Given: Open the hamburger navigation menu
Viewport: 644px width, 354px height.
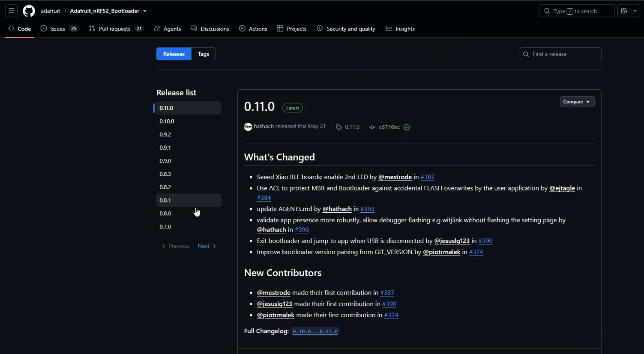Looking at the screenshot, I should click(x=12, y=11).
